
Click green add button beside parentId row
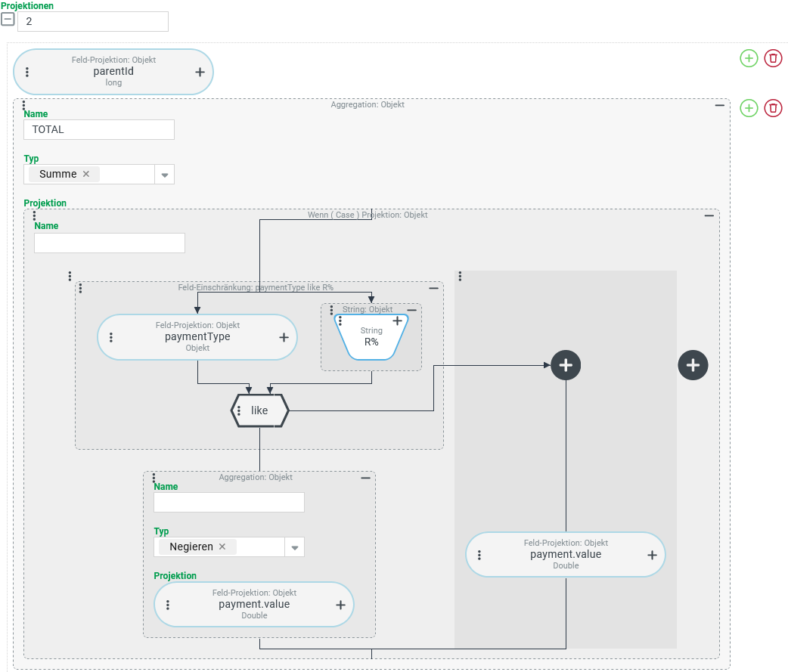(x=748, y=58)
